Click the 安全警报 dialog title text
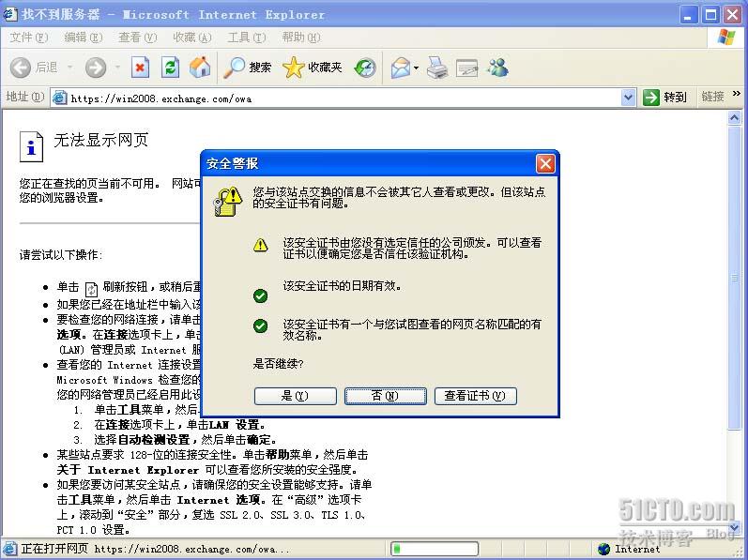 (x=233, y=164)
